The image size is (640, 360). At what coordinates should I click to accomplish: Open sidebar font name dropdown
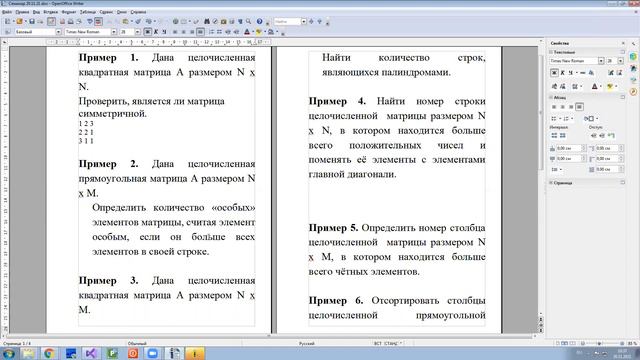601,61
